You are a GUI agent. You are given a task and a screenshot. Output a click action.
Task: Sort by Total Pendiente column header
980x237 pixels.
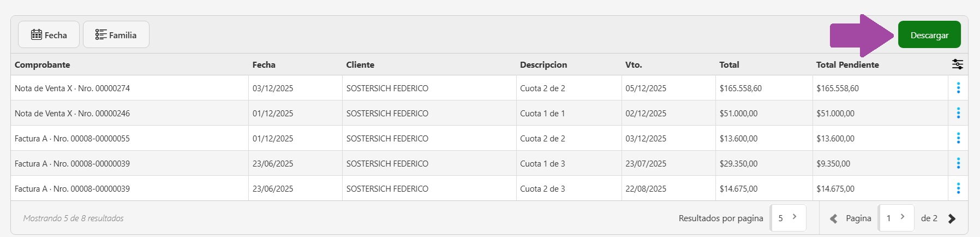[x=847, y=64]
